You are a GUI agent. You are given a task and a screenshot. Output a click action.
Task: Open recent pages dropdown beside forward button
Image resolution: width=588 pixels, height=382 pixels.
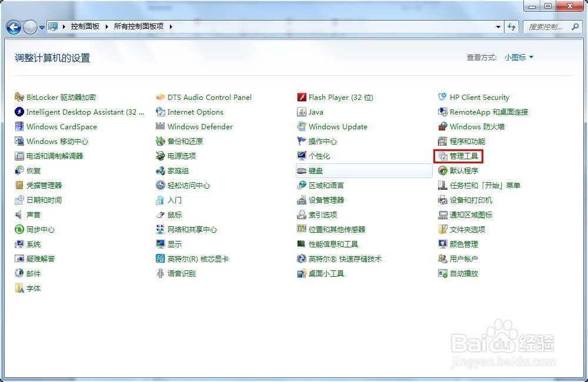click(x=42, y=27)
